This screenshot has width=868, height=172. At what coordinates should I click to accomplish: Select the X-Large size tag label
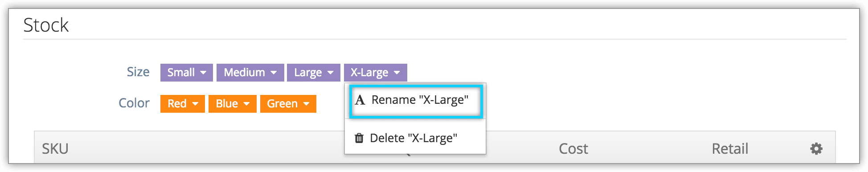tap(369, 73)
